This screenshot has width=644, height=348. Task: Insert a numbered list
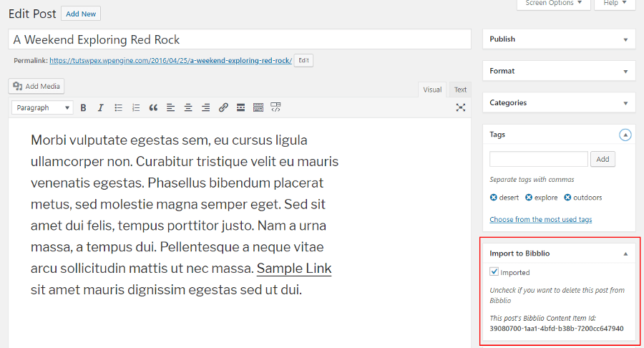tap(135, 107)
